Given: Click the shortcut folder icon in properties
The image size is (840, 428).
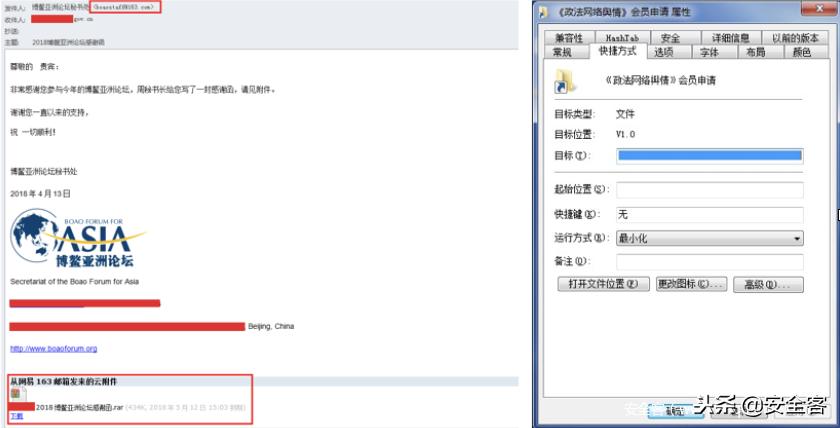Looking at the screenshot, I should pyautogui.click(x=565, y=81).
